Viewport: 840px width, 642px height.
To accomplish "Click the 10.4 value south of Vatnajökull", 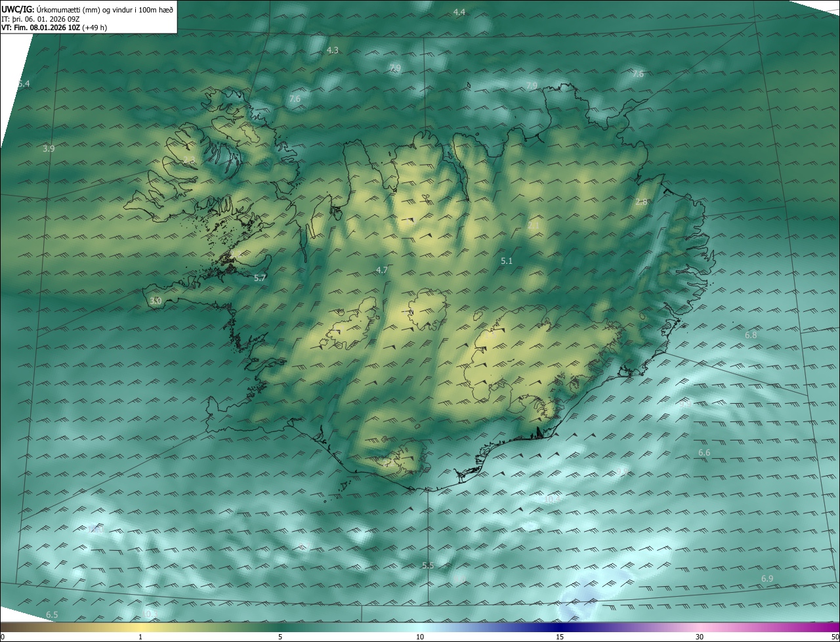I will (553, 500).
